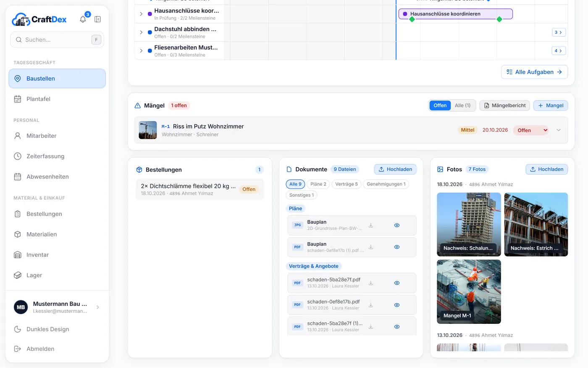Expand Hausanschlüsse koordinieren task row
The height and width of the screenshot is (368, 588).
point(141,14)
